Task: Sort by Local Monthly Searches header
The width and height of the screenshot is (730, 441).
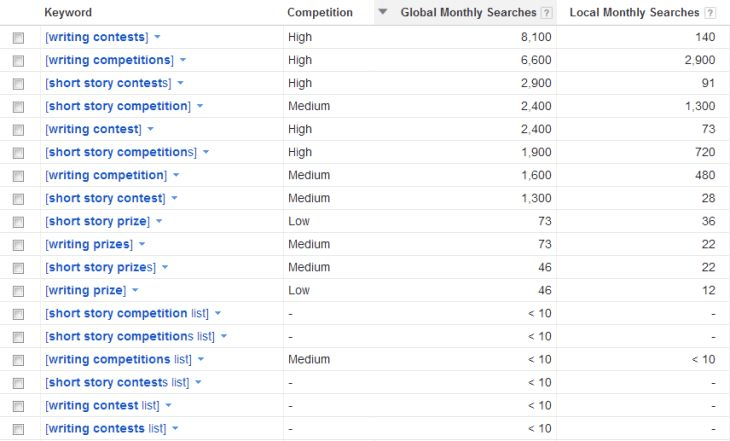Action: pyautogui.click(x=634, y=13)
